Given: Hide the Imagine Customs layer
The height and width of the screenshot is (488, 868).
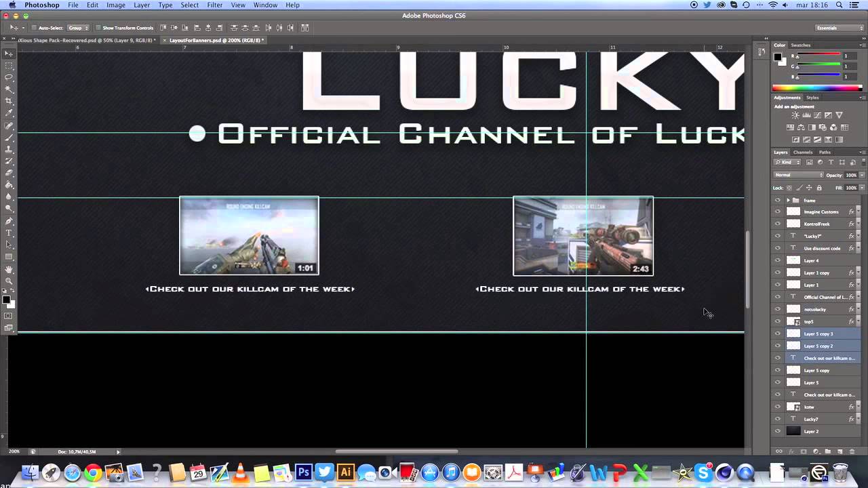Looking at the screenshot, I should click(778, 211).
